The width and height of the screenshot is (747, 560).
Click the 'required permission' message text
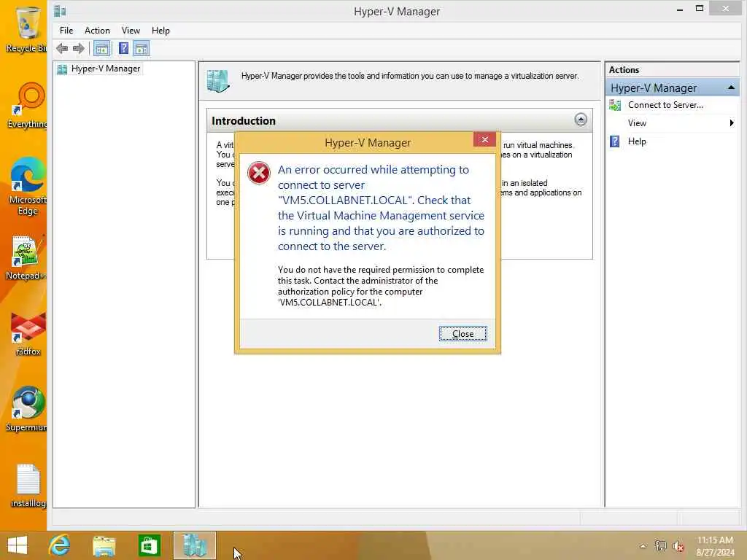381,286
